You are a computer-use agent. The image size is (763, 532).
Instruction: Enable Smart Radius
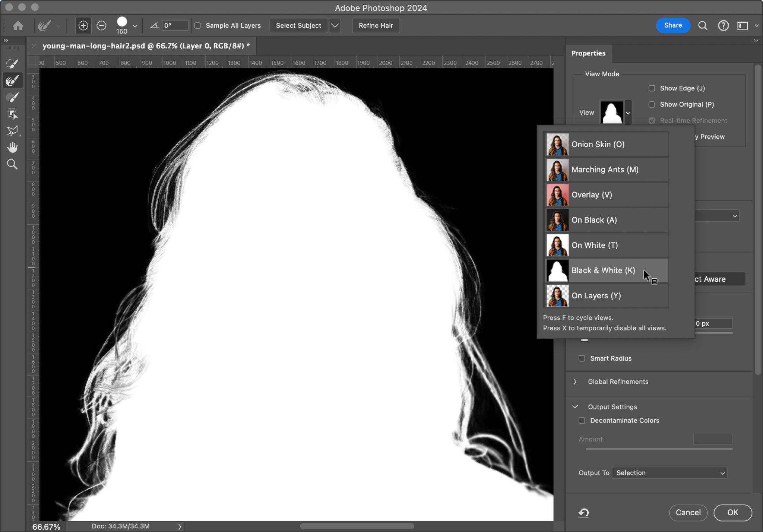click(582, 358)
